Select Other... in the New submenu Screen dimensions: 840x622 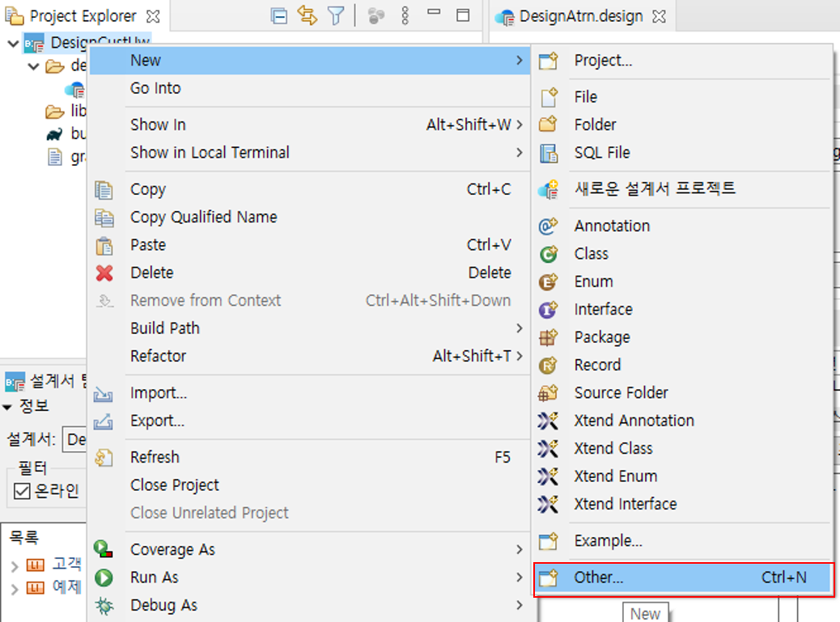[599, 578]
